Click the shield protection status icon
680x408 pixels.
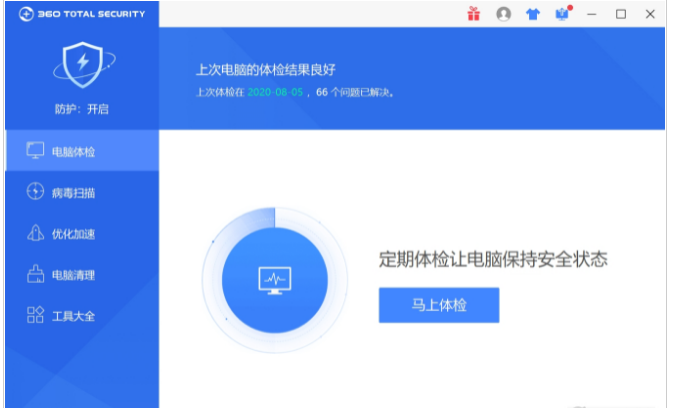pos(83,65)
